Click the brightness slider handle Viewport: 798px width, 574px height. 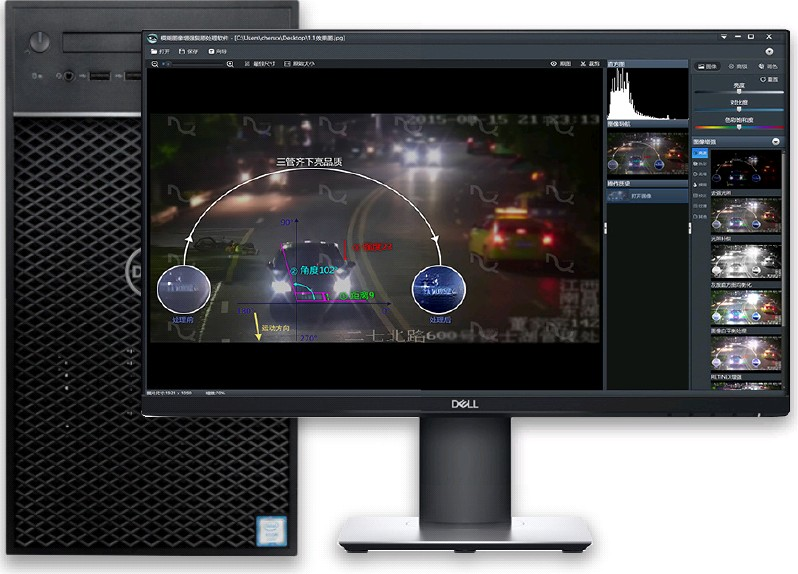click(739, 93)
